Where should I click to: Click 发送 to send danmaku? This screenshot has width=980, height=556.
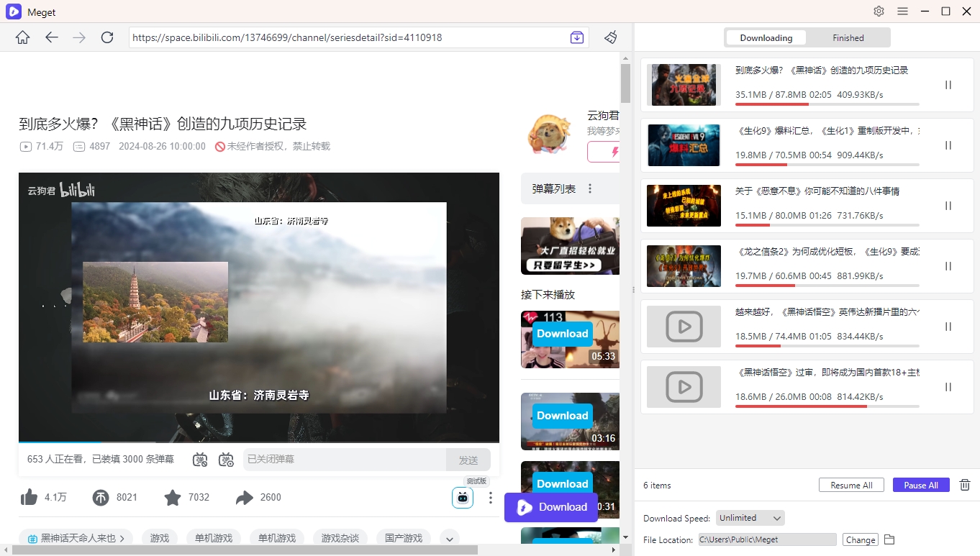pos(468,460)
